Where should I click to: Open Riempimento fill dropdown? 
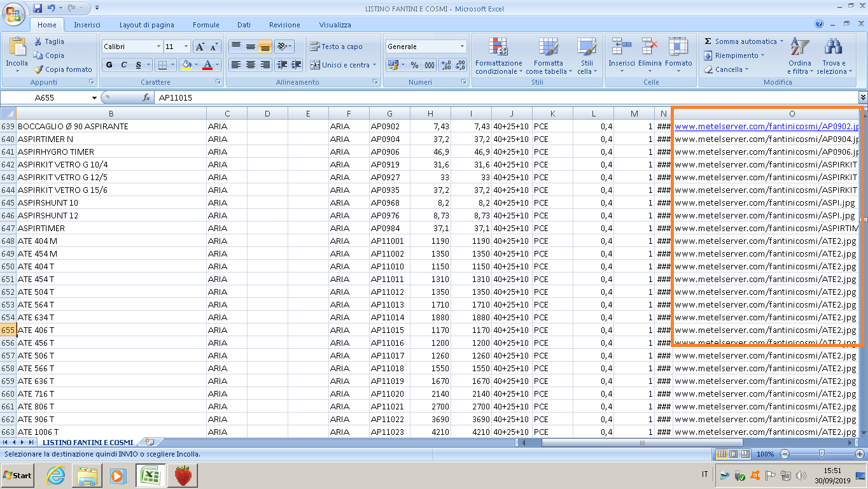pos(736,55)
